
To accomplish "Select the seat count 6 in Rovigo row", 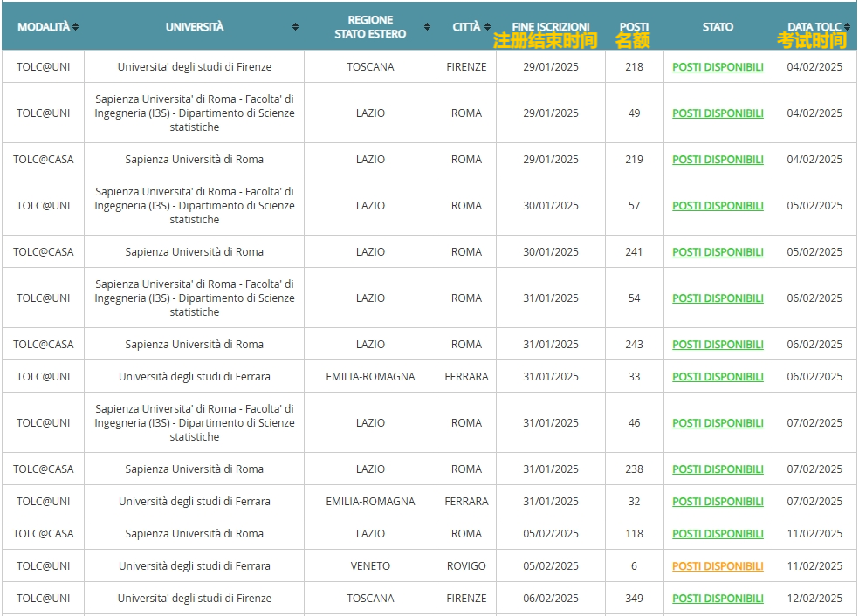I will (634, 566).
